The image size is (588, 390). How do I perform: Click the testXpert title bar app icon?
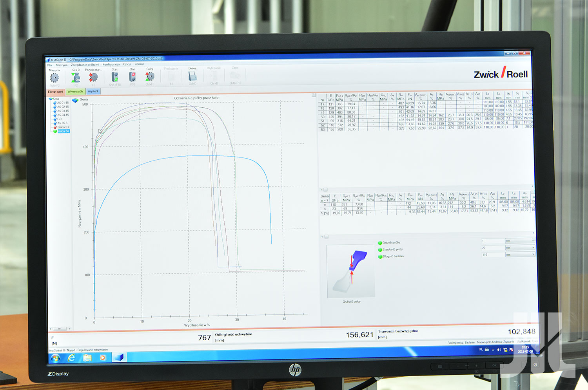point(49,60)
